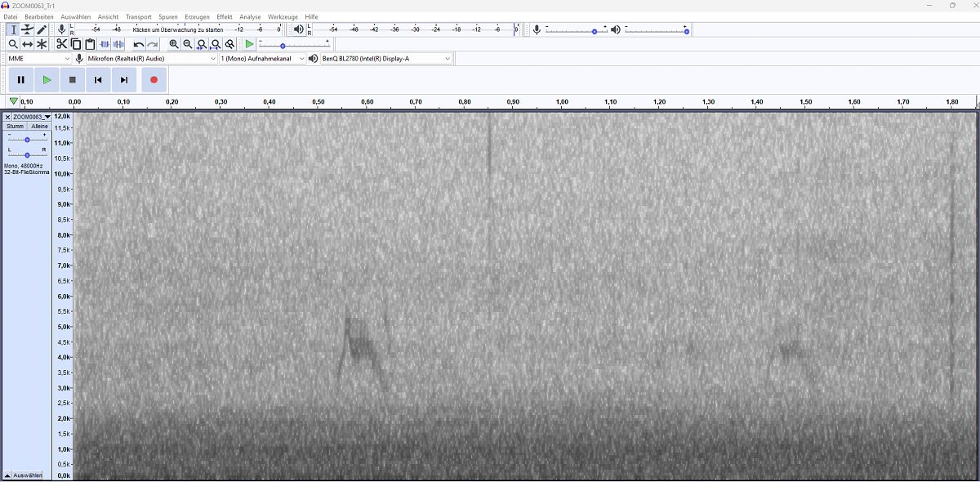Click the Fit project to width icon

coord(216,44)
